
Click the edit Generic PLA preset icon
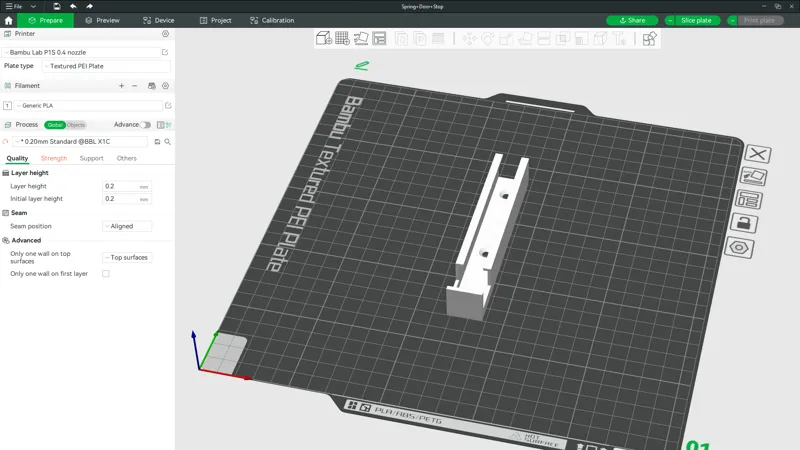[x=168, y=106]
